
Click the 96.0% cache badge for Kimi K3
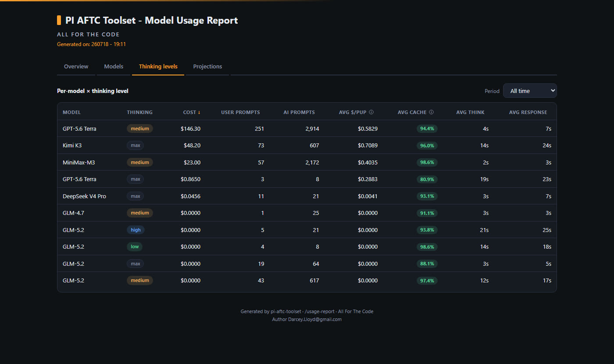(427, 146)
